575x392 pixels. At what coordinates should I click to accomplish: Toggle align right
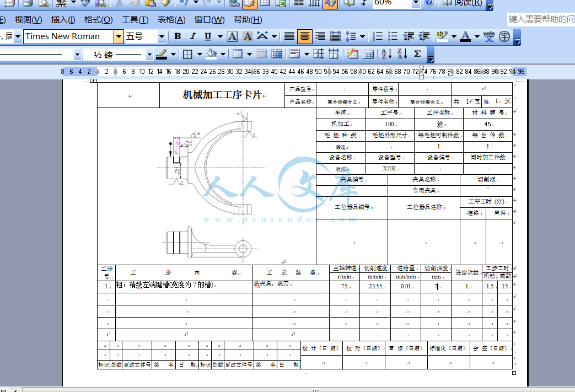320,36
